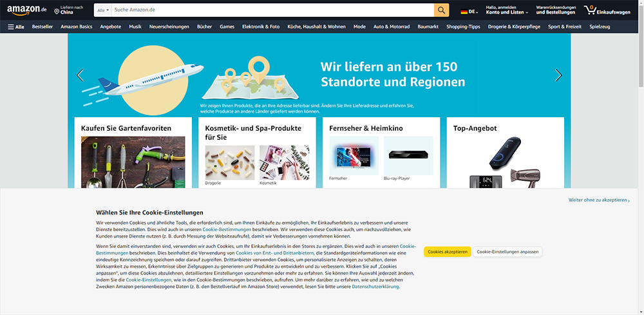Click the Liefern nach China location icon
Image resolution: width=644 pixels, height=315 pixels.
tap(57, 12)
